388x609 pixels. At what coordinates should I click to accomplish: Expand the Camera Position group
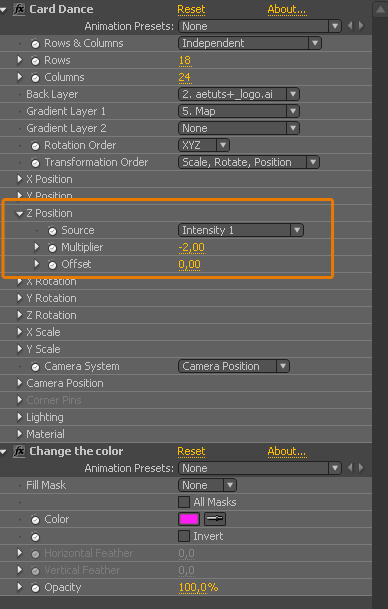(19, 383)
